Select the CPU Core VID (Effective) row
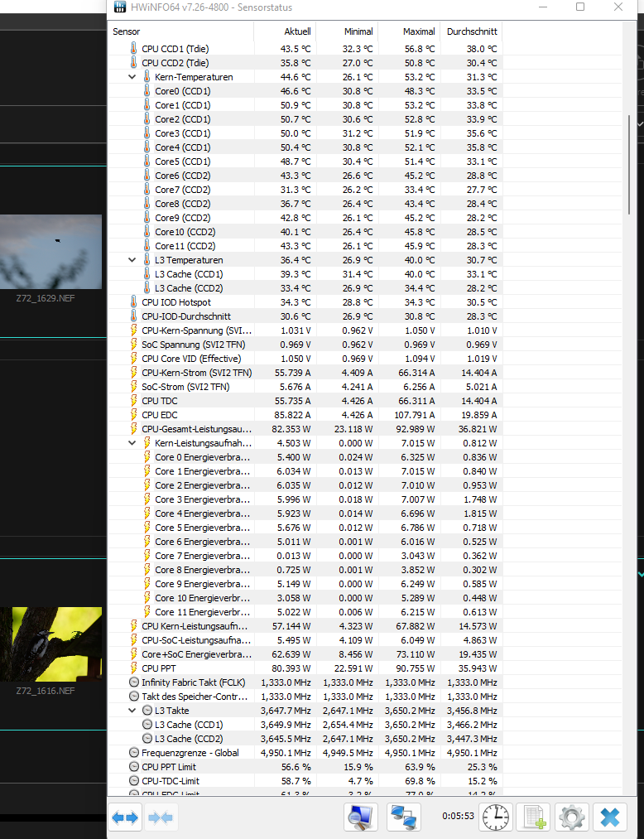Viewport: 644px width, 839px height. click(305, 359)
